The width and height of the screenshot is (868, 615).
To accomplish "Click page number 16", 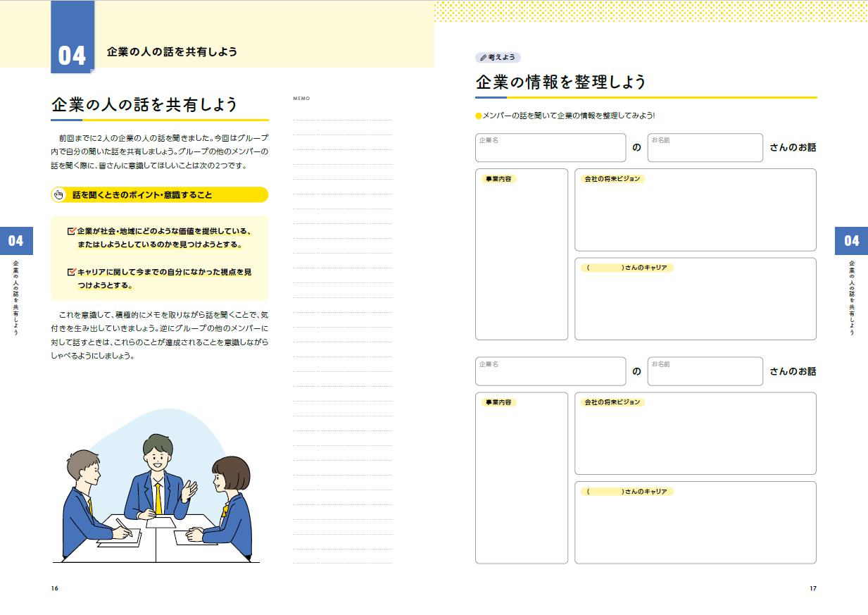I will [x=55, y=589].
